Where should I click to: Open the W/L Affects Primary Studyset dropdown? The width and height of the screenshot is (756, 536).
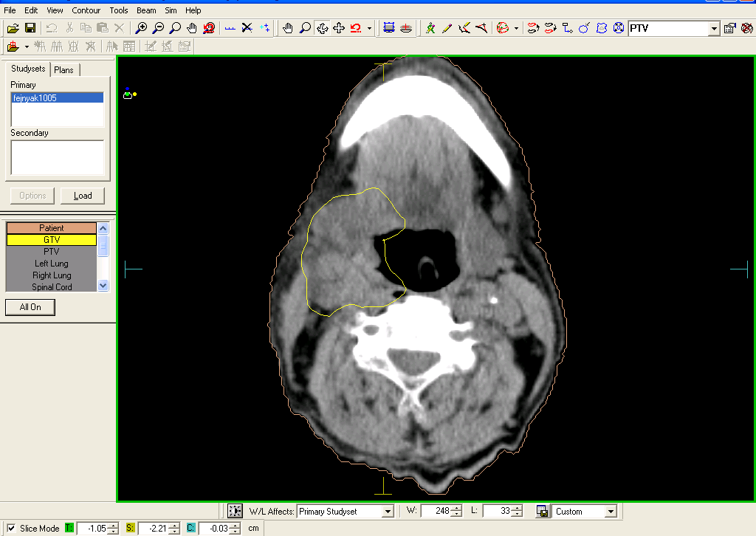pos(388,512)
